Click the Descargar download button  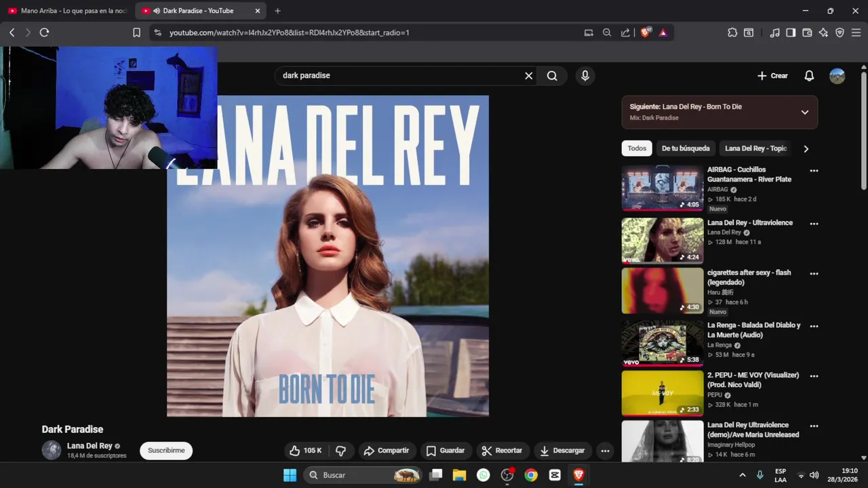[562, 451]
